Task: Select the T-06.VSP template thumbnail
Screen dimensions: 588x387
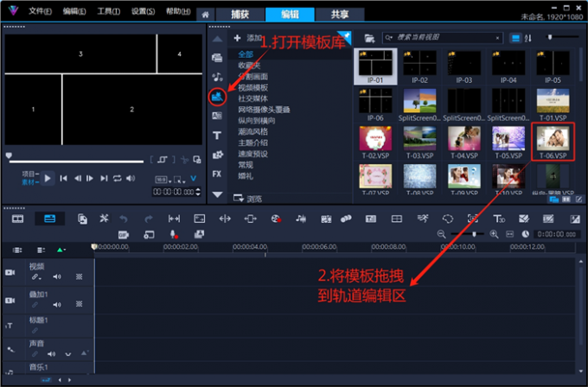Action: tap(553, 142)
